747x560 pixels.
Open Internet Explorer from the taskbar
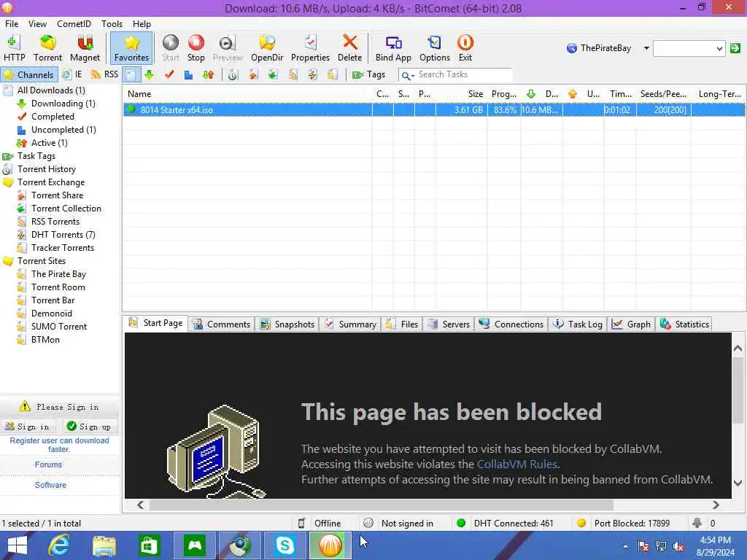58,545
